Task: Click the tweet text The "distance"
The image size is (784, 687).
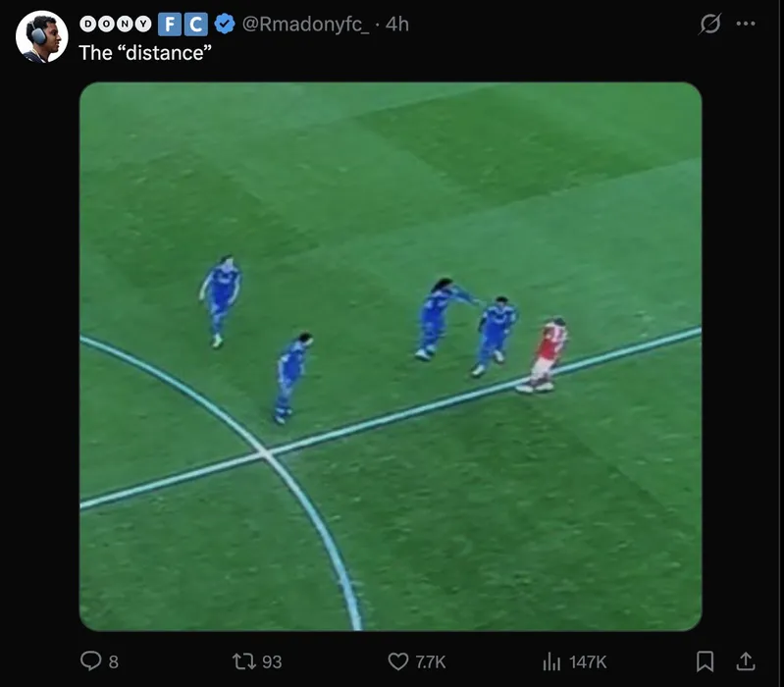Action: click(x=144, y=52)
